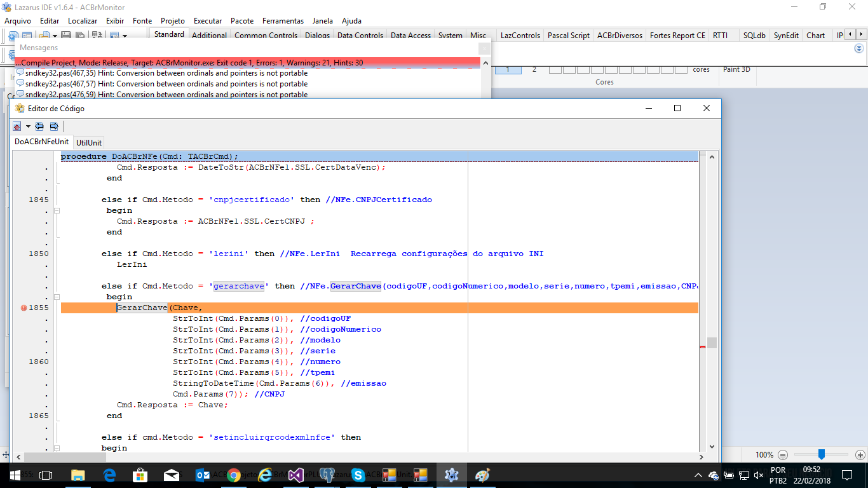Open Internet Explorer from the taskbar
This screenshot has height=488, width=868.
coord(265,475)
